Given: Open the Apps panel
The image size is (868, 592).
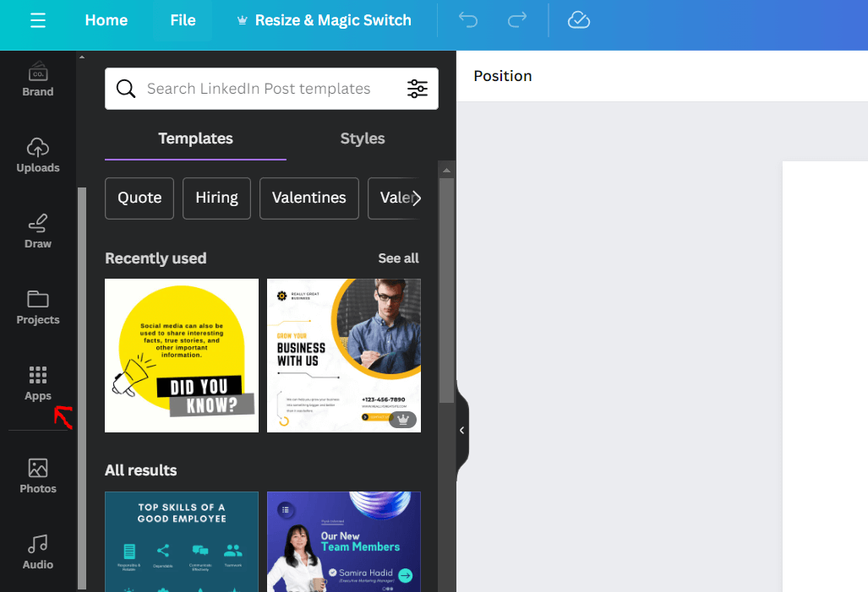Looking at the screenshot, I should (37, 382).
